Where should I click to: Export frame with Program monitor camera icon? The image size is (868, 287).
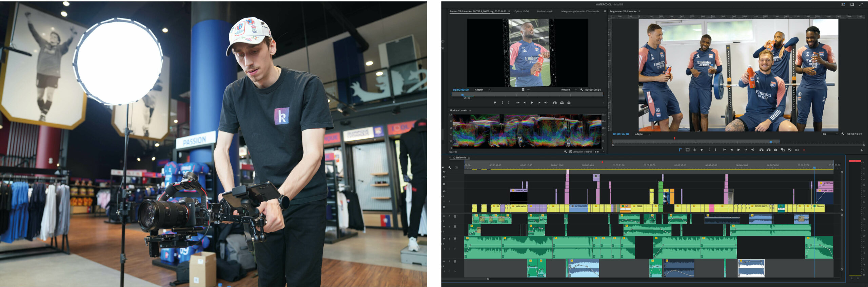[775, 150]
